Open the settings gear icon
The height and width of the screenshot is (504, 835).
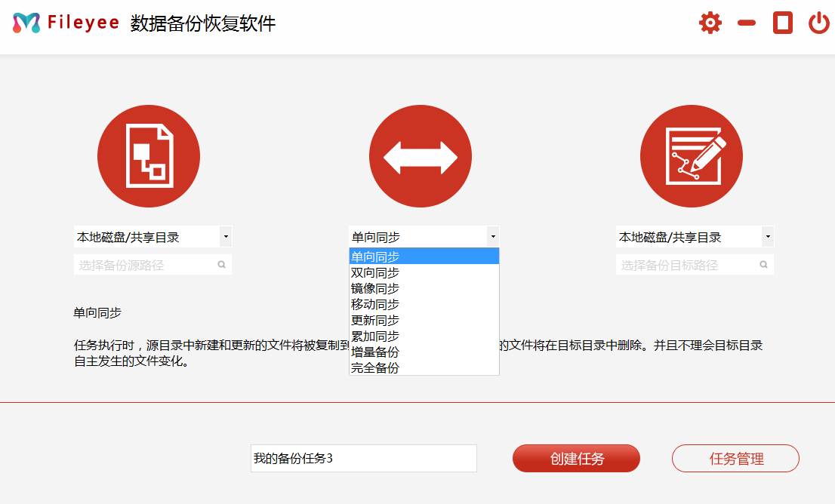(x=710, y=23)
